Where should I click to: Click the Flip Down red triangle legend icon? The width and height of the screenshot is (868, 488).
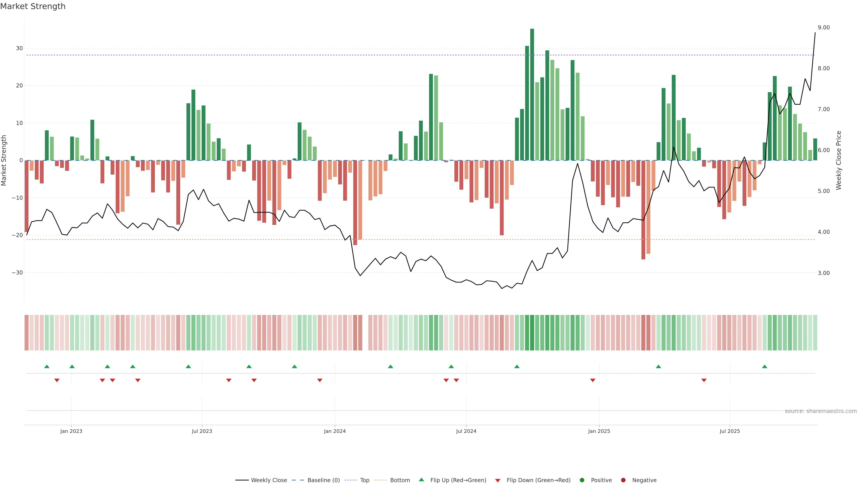(498, 481)
